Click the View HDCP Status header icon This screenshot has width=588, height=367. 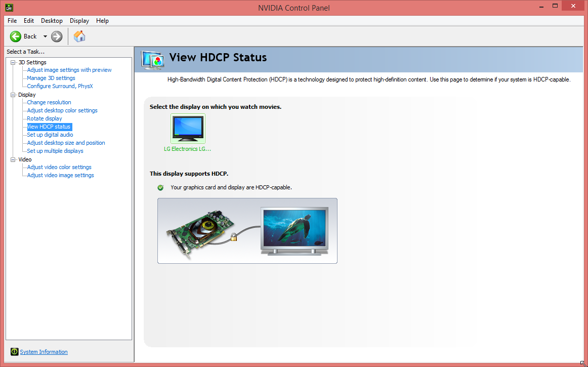point(153,60)
